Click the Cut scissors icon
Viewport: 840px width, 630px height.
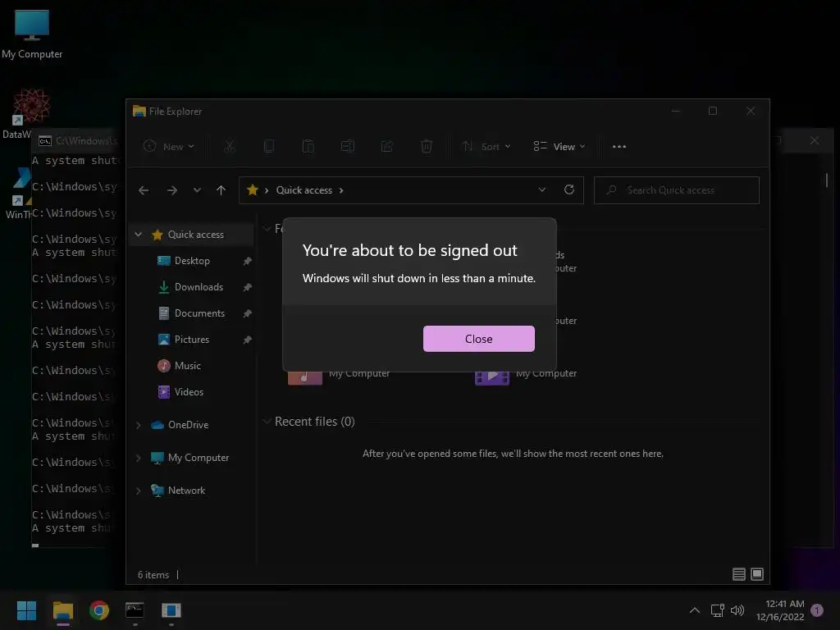(230, 146)
